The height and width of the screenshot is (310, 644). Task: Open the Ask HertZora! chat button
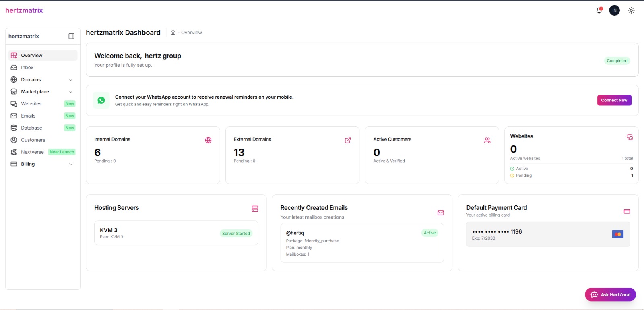[x=610, y=295]
